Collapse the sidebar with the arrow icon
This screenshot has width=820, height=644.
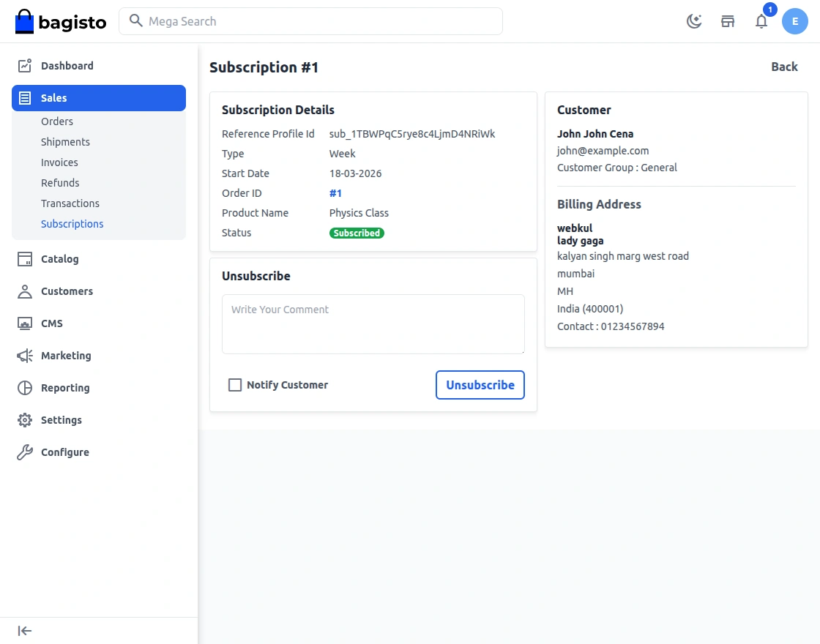click(24, 630)
